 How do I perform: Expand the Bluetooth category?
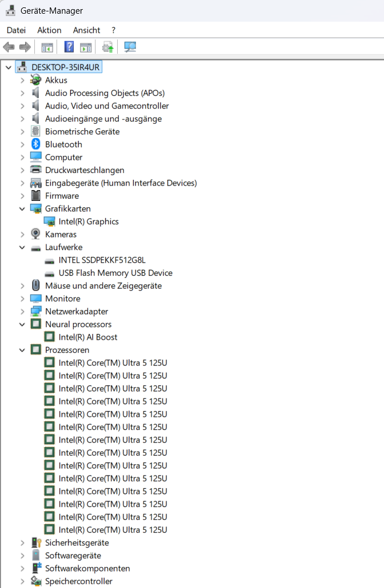(x=22, y=144)
